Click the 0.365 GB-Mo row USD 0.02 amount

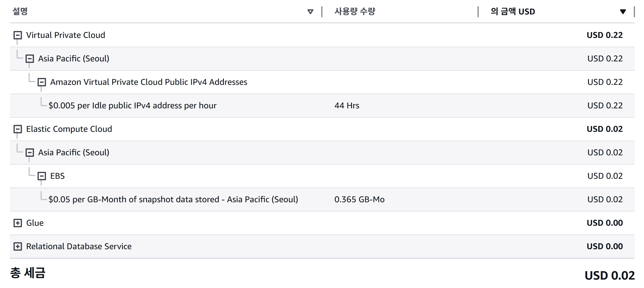(605, 200)
